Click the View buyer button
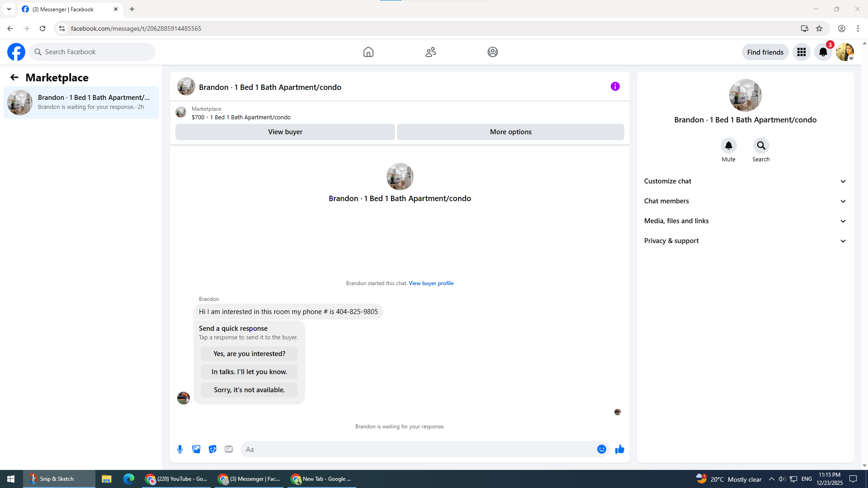 point(285,132)
